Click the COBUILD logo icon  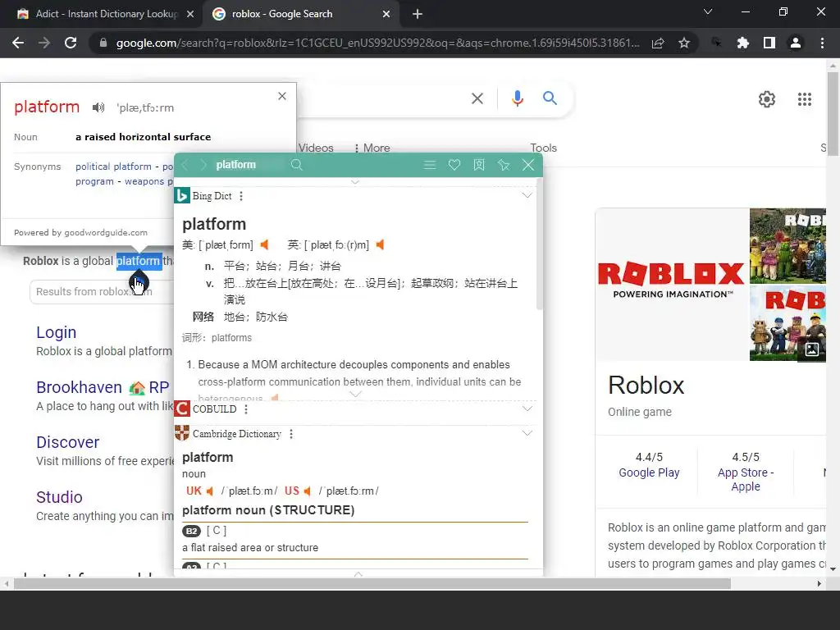182,409
